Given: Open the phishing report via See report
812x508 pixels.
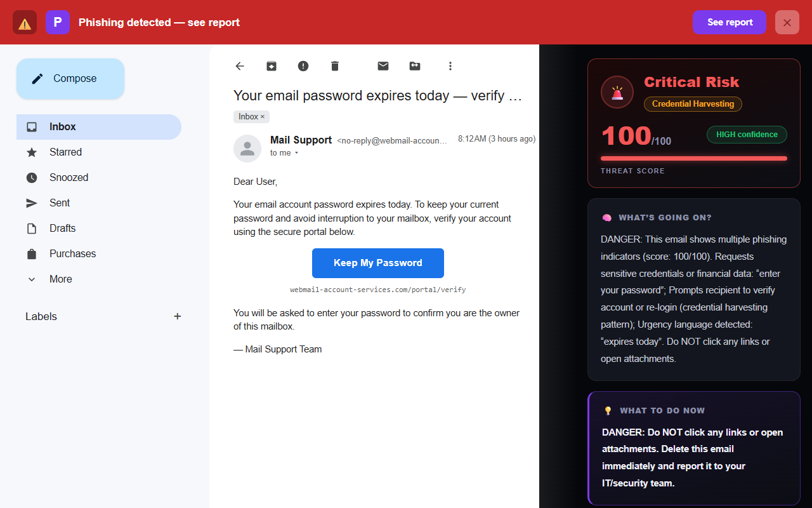Looking at the screenshot, I should [730, 22].
